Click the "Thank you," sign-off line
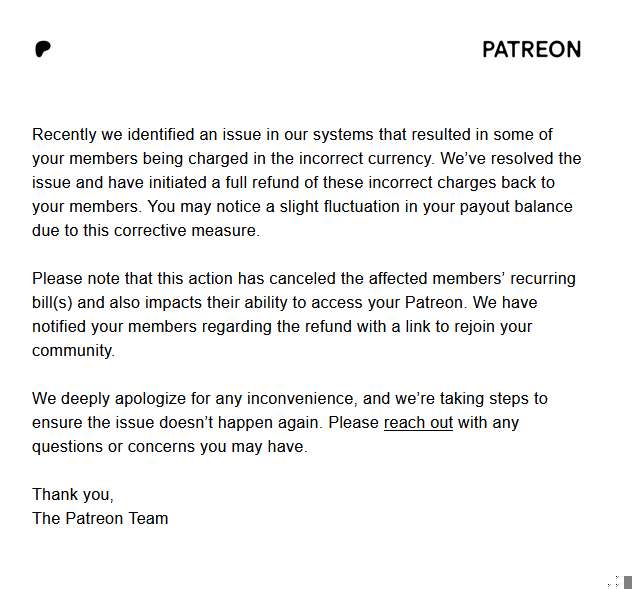 click(x=73, y=495)
